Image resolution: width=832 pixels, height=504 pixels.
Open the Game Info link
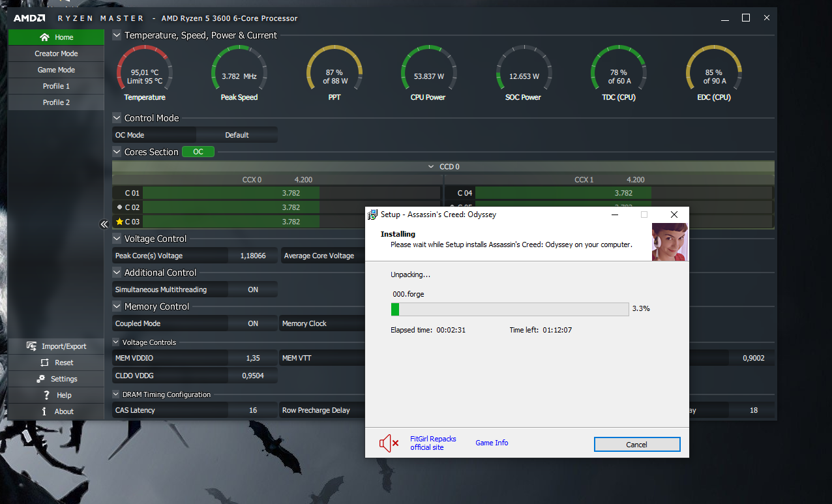click(492, 443)
